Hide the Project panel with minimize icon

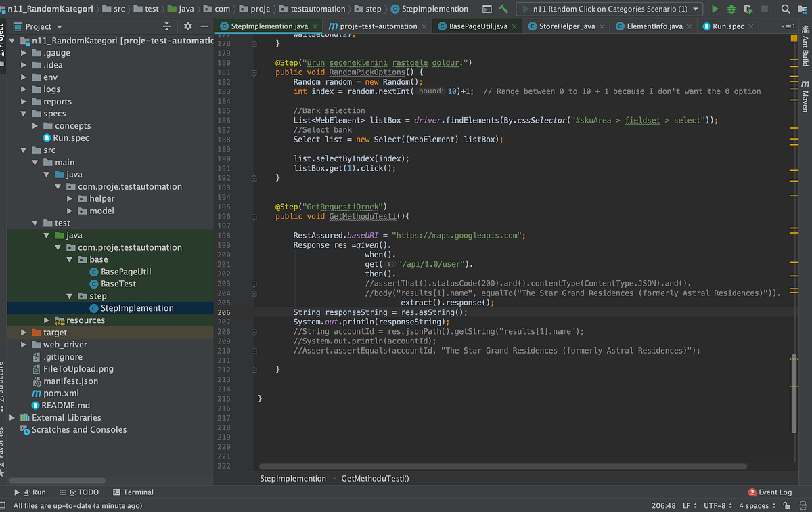(204, 26)
